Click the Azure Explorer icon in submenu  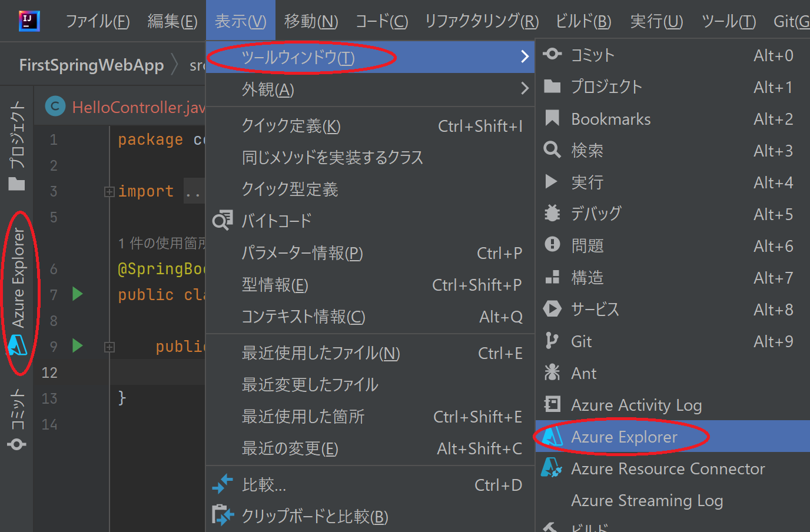point(552,436)
